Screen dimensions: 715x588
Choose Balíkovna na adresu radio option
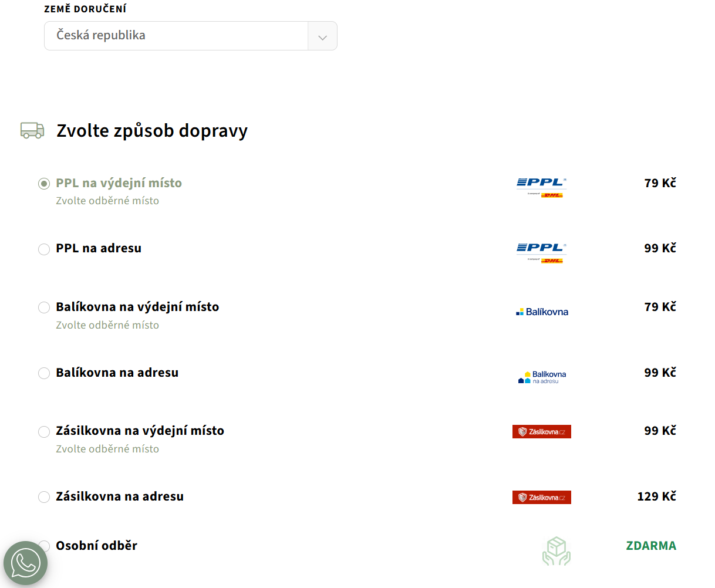[44, 373]
